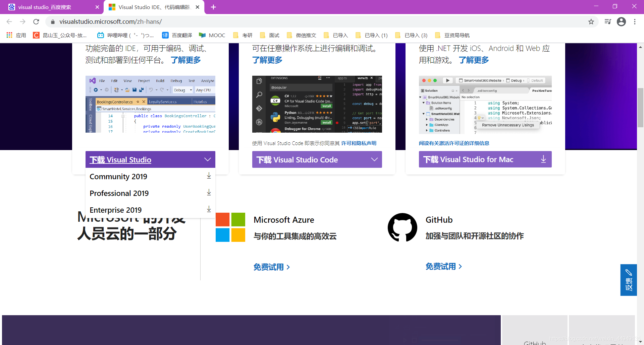This screenshot has width=644, height=345.
Task: Open the 已导入 (1) bookmark folder
Action: (371, 35)
